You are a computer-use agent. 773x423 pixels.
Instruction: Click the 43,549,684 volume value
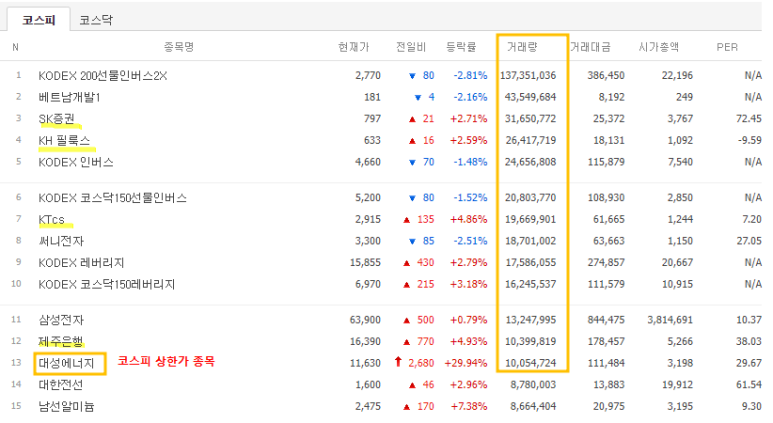(x=530, y=97)
